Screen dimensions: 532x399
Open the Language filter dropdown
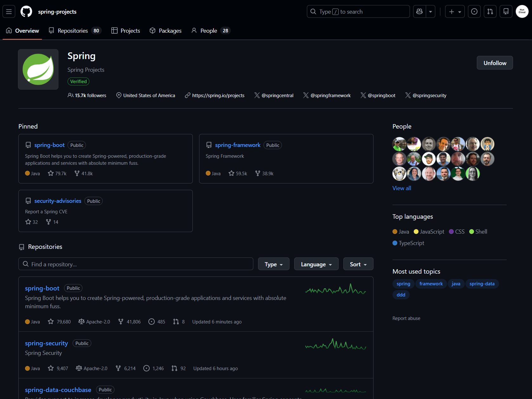pyautogui.click(x=316, y=264)
